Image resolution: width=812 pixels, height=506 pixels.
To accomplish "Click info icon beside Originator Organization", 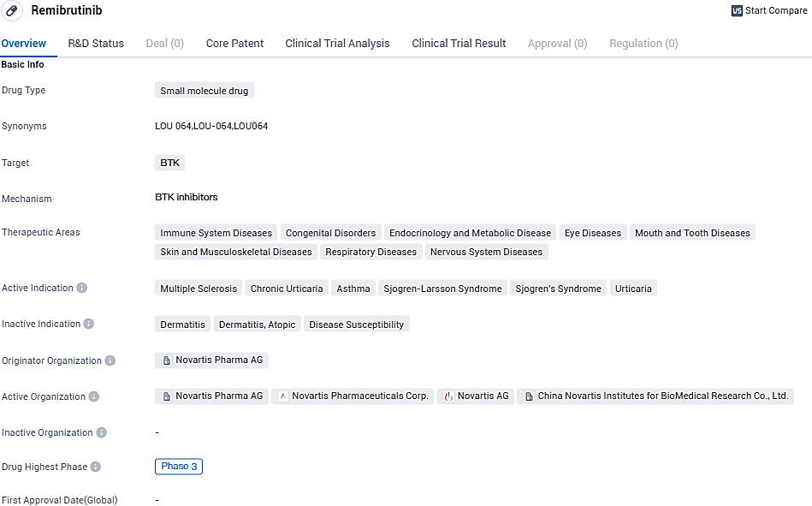I will pos(110,360).
